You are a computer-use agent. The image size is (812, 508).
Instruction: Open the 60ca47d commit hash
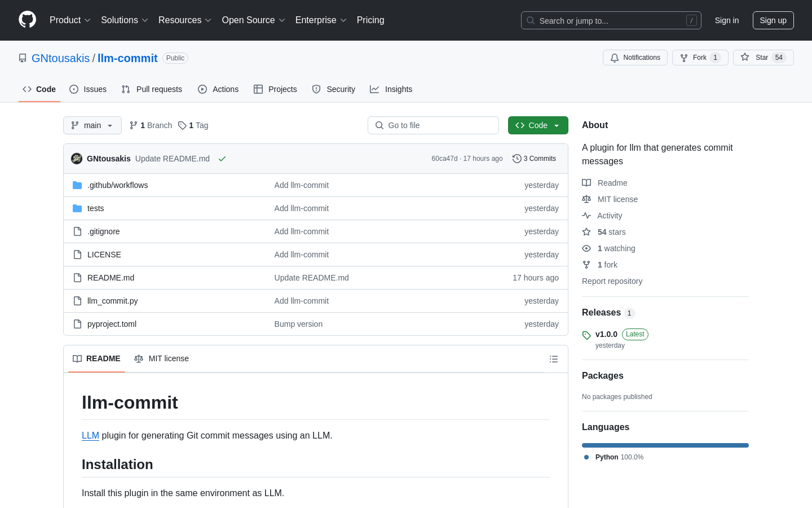coord(444,159)
